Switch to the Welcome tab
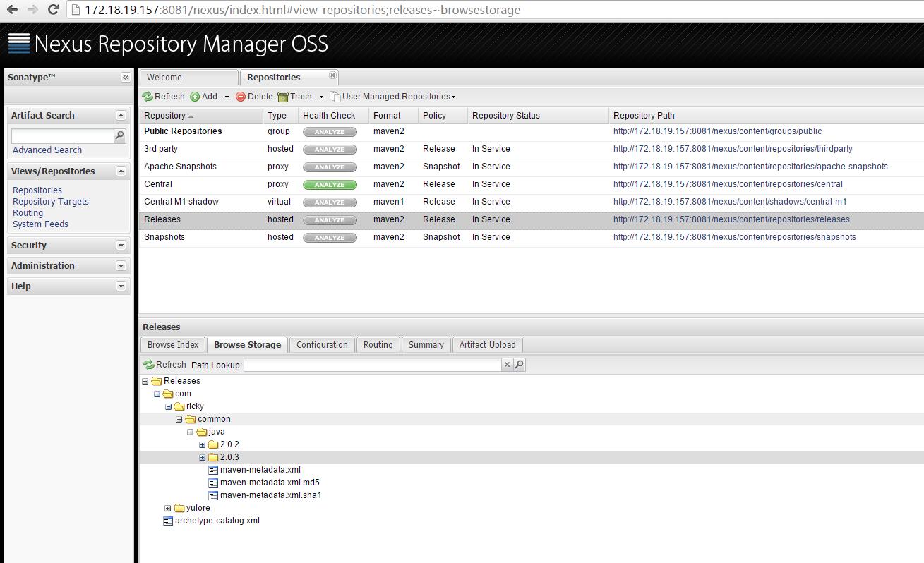Image resolution: width=924 pixels, height=563 pixels. tap(189, 78)
